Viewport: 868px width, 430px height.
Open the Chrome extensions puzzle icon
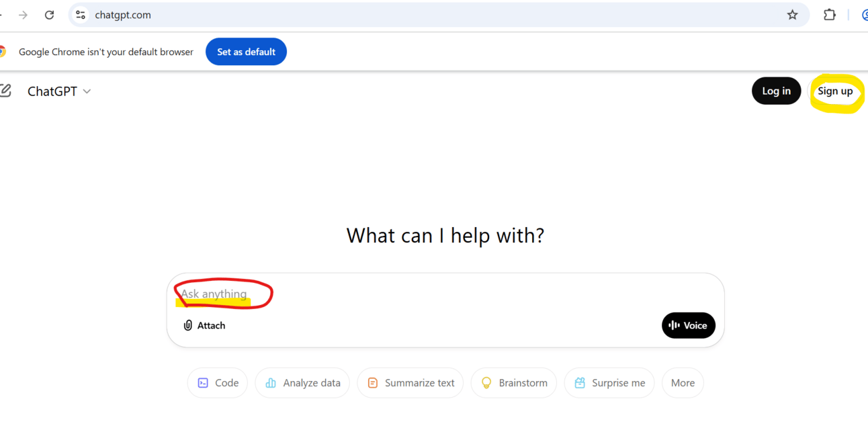830,15
